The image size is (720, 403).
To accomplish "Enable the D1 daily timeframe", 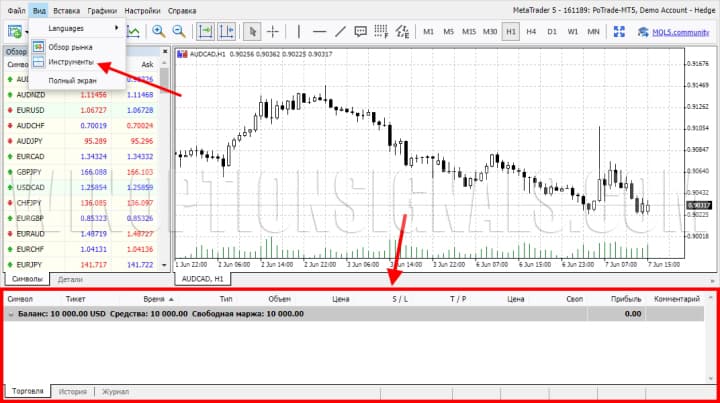I will (552, 31).
